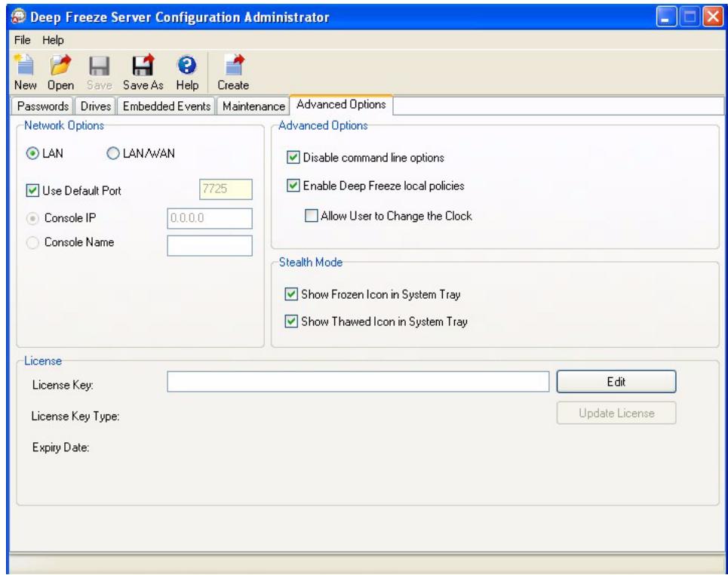Click the Deep Freeze bear icon in title bar

point(18,17)
